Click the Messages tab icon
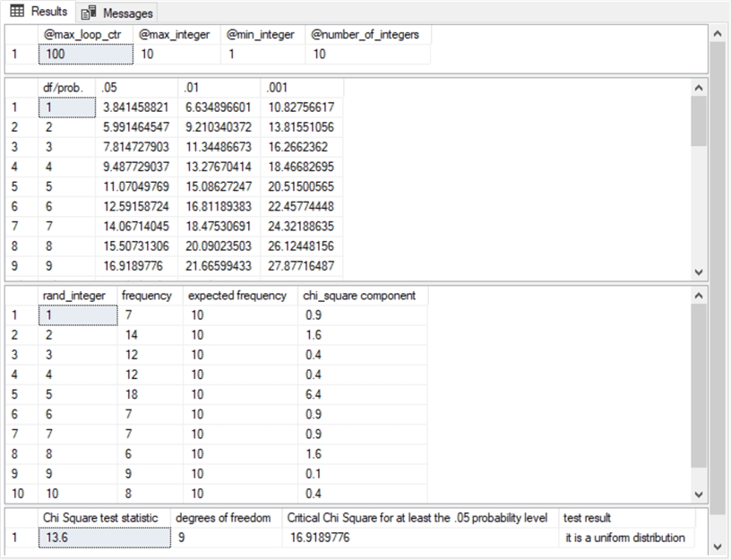The height and width of the screenshot is (560, 731). (x=89, y=13)
